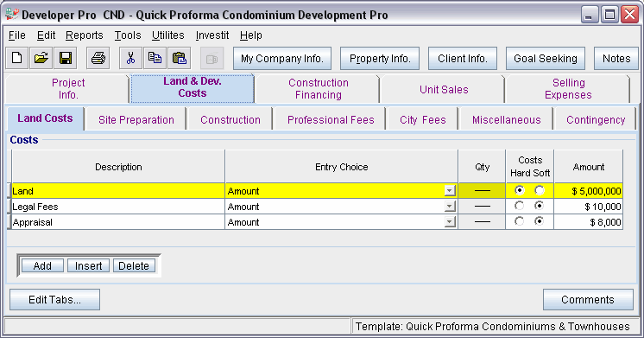Select the Miscellaneous sub-tab
Viewport: 644px width, 338px height.
coord(507,119)
